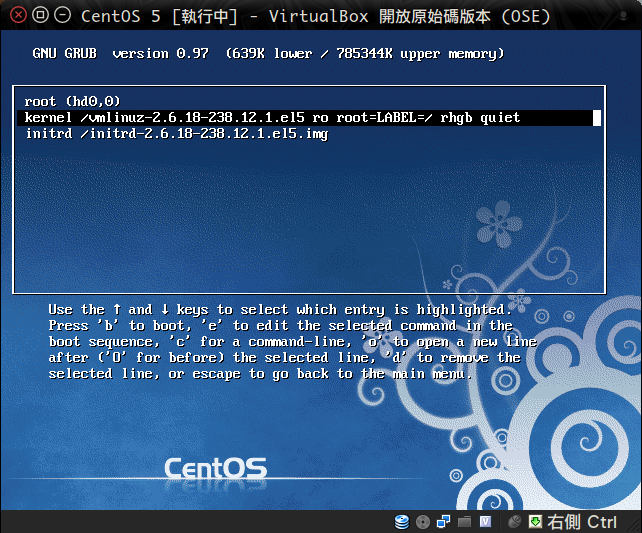
Task: Click the green keyboard capture arrow icon
Action: [535, 522]
